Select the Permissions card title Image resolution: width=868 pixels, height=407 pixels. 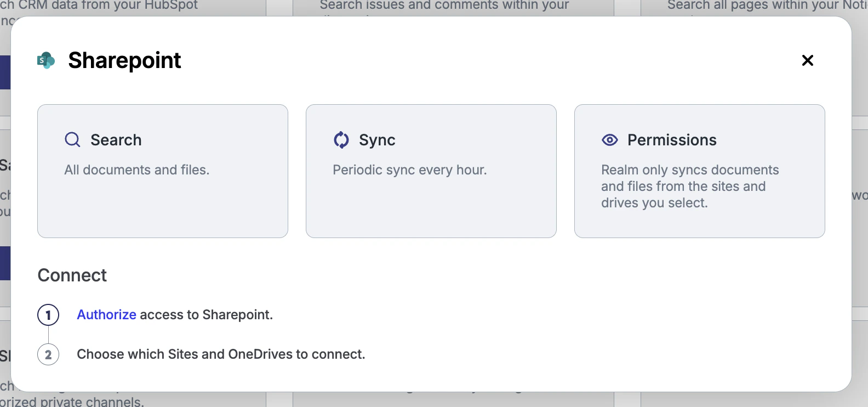point(672,140)
